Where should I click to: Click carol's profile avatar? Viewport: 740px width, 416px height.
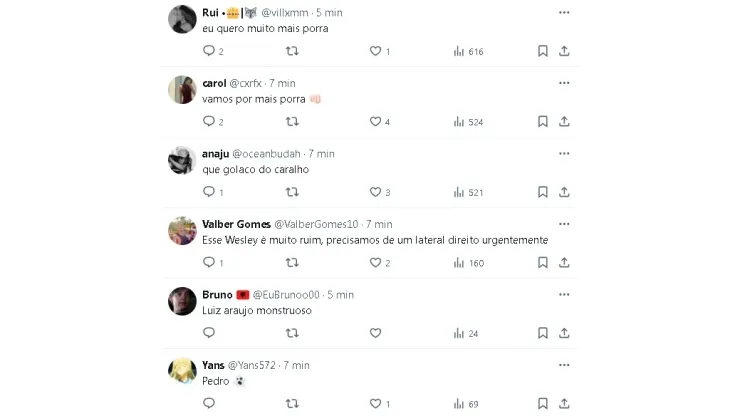[182, 90]
